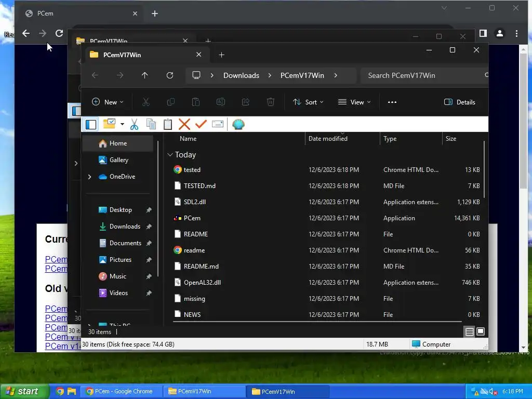Go up one folder with the Up arrow

145,75
